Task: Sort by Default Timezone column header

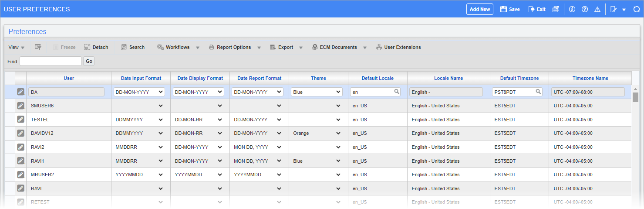Action: [519, 78]
